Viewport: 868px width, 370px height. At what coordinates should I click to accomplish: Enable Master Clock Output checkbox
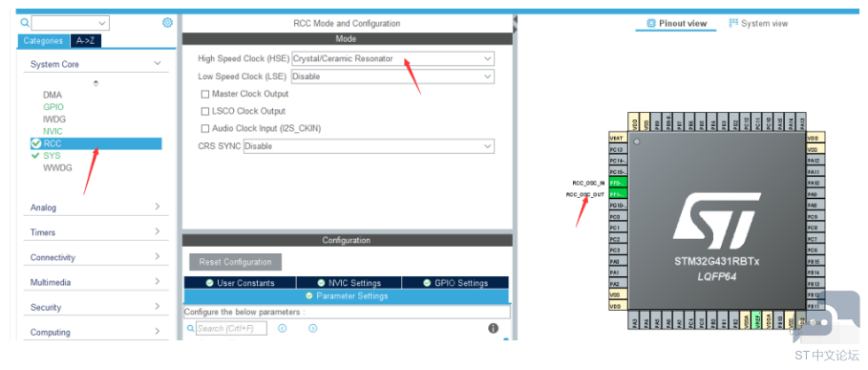[204, 94]
